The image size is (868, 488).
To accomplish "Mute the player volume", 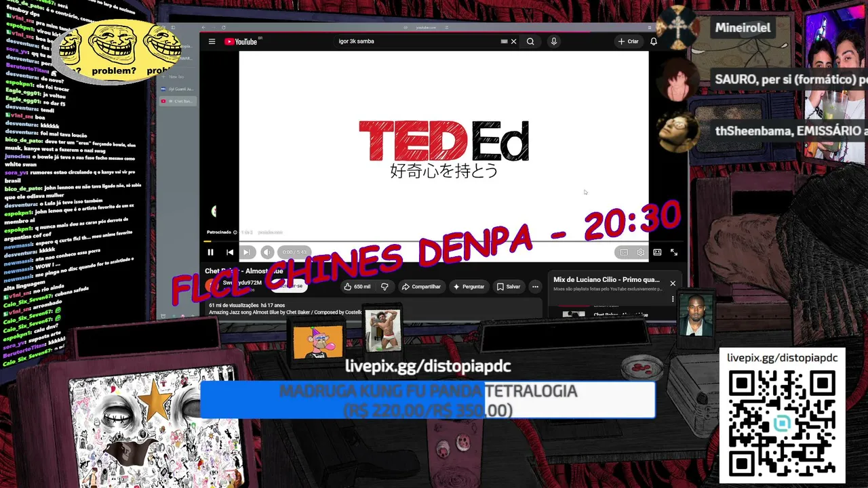I will click(267, 252).
